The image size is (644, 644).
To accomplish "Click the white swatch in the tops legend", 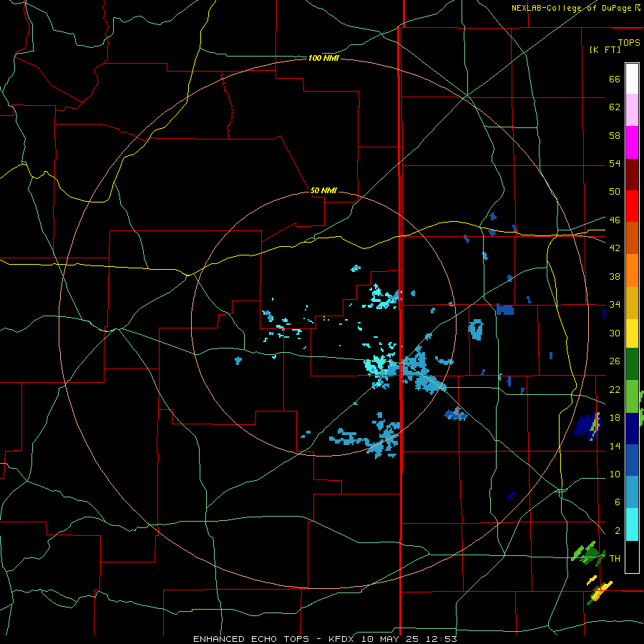I will pyautogui.click(x=632, y=79).
